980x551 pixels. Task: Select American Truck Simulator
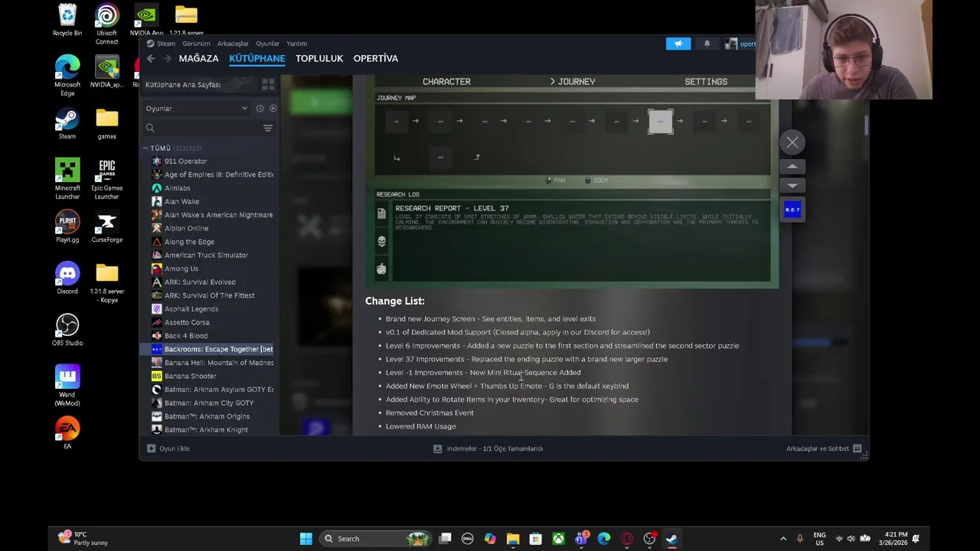click(x=206, y=255)
